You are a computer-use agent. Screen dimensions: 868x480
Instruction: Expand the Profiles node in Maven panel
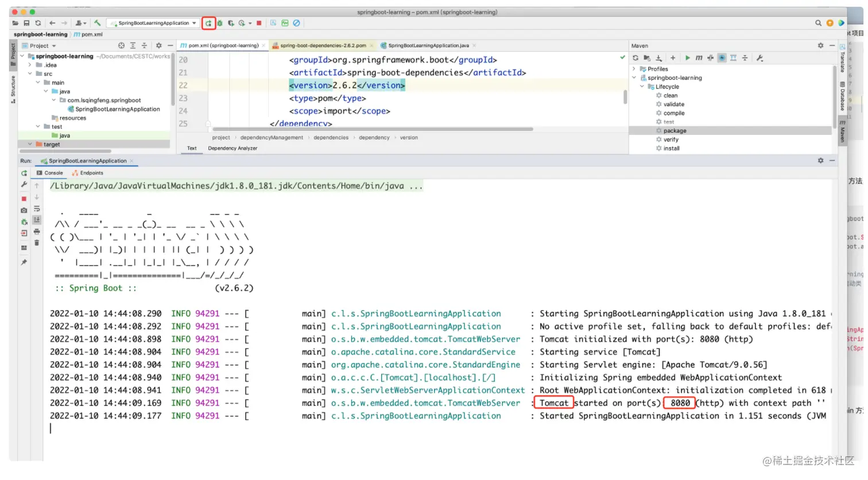(x=634, y=69)
